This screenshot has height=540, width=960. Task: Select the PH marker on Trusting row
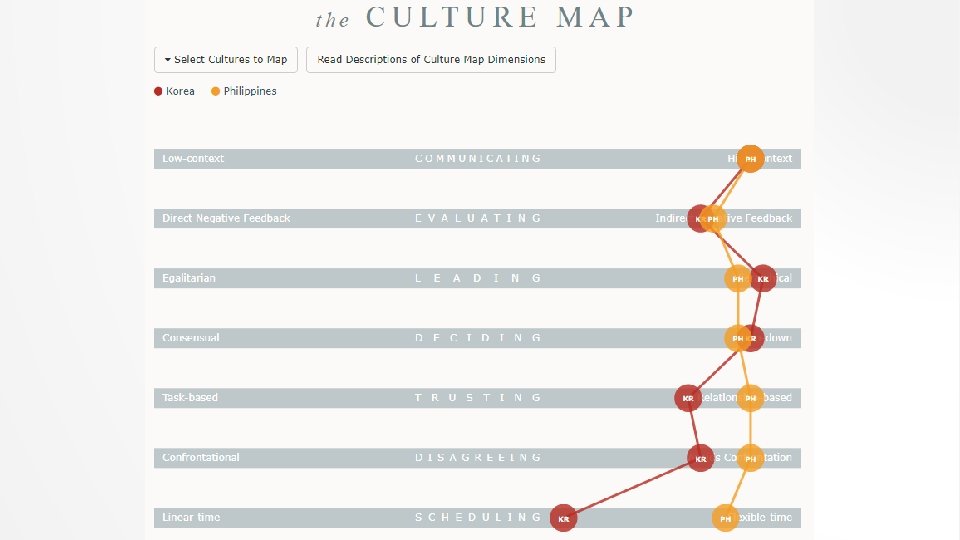pyautogui.click(x=750, y=398)
